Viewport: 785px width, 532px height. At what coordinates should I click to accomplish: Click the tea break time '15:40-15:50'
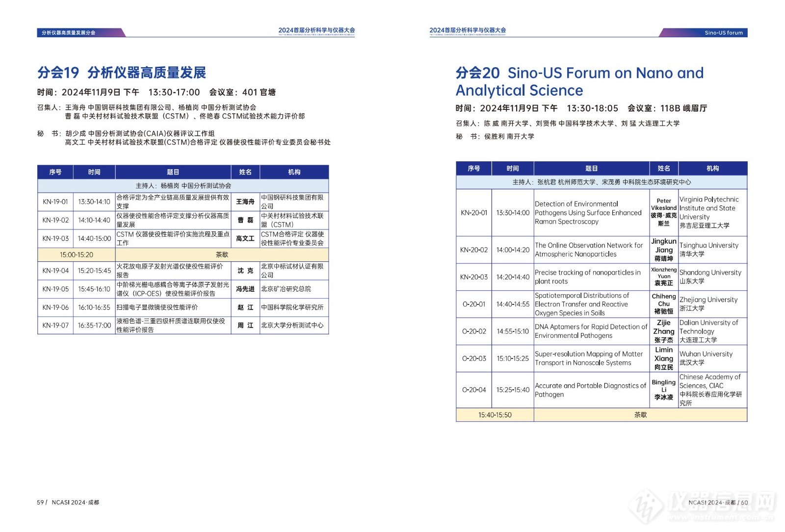495,415
